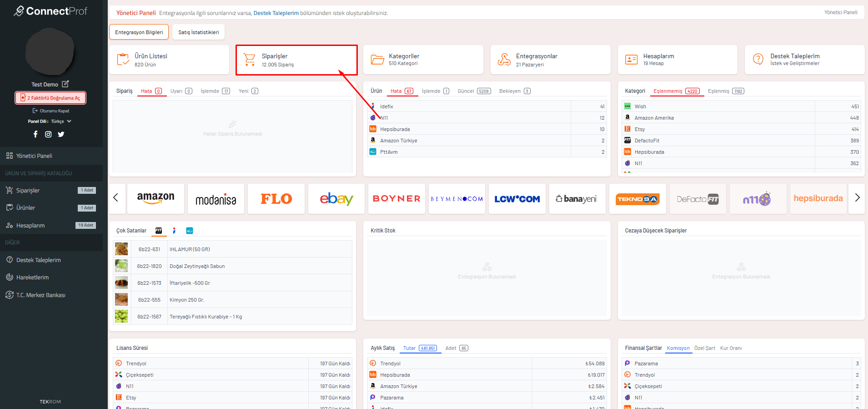Click the 2 Faktörlü Doğrulama Aç button
The height and width of the screenshot is (409, 868).
pos(50,98)
